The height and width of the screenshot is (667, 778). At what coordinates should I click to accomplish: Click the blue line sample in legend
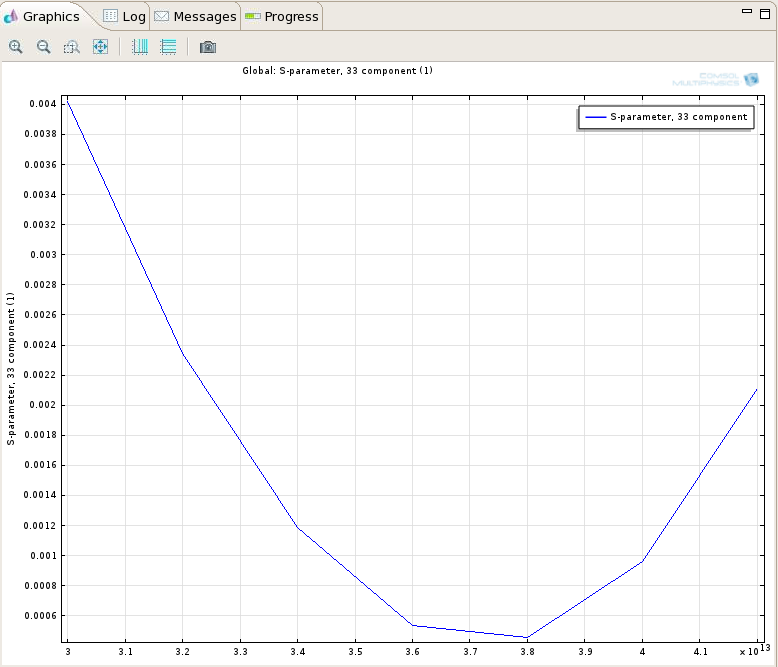[595, 117]
